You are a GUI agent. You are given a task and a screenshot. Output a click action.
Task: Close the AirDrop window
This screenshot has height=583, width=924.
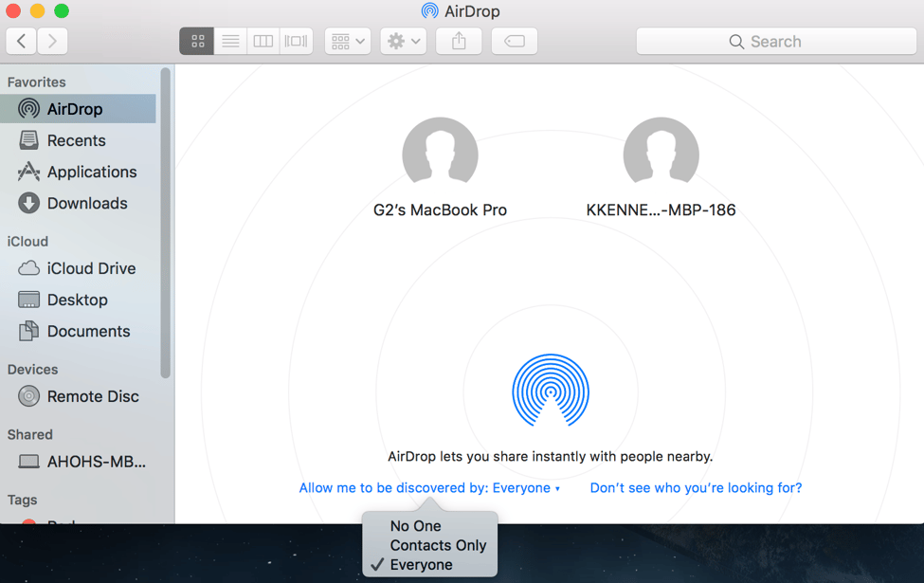point(13,10)
